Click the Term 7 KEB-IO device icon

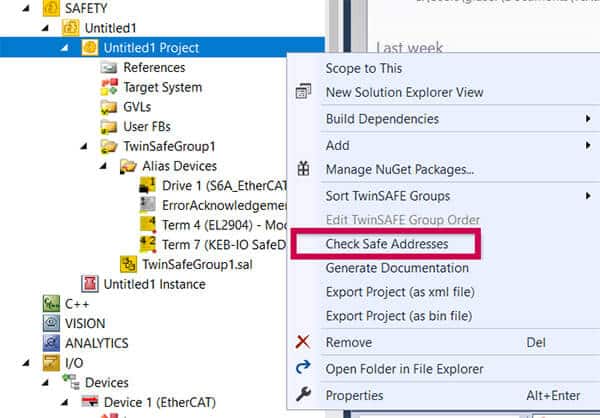pyautogui.click(x=147, y=245)
